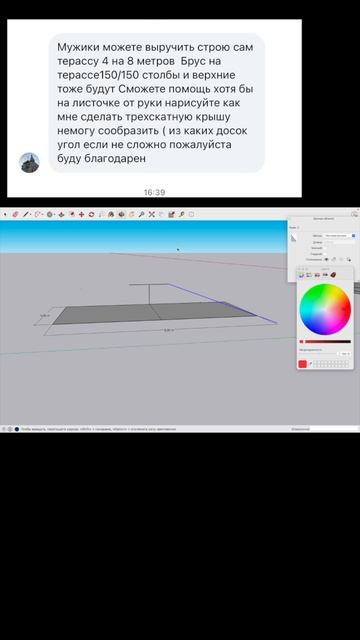Toggle the Soft edge checkbox

[325, 248]
